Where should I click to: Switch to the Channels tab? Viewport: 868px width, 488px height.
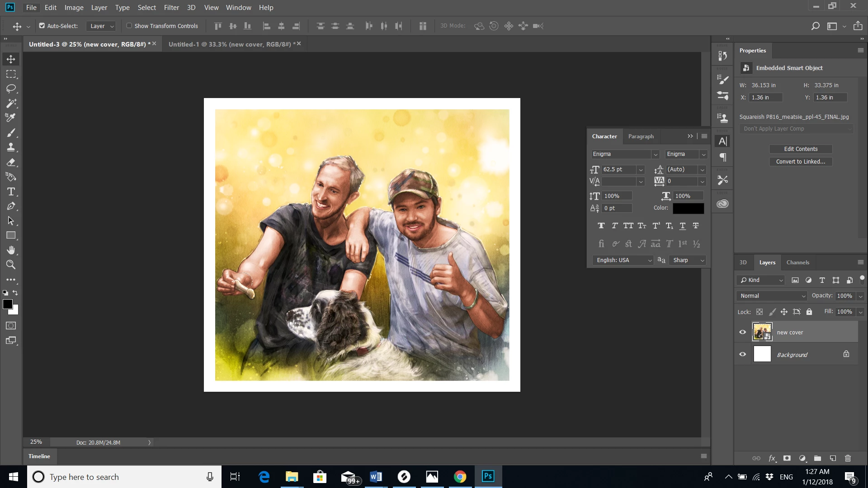[x=797, y=262]
